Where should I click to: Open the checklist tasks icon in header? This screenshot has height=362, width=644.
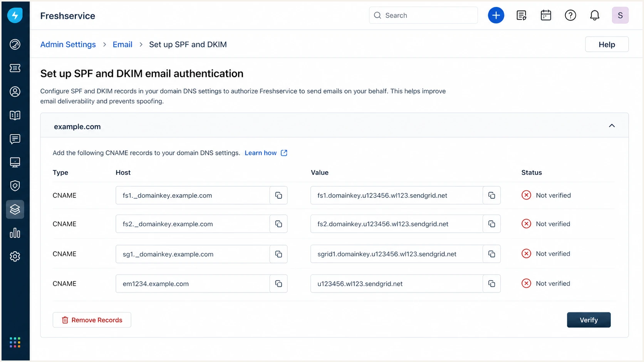point(521,15)
